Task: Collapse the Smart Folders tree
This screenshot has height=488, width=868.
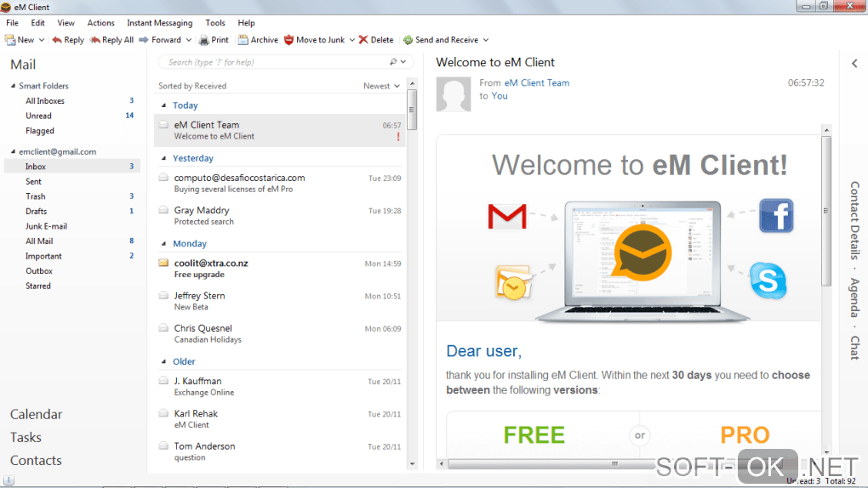Action: [14, 86]
